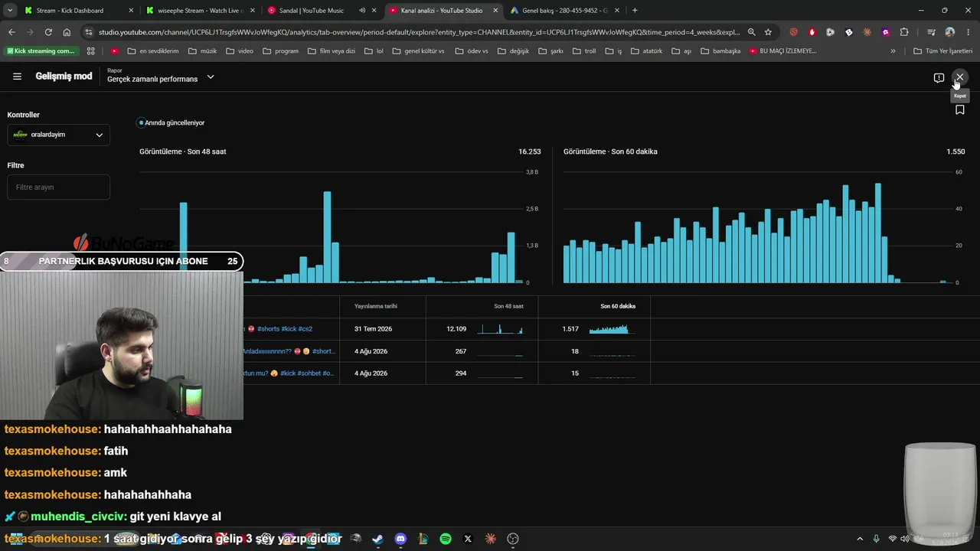
Task: Open the en sevdiklerim bookmark folder
Action: (x=153, y=51)
